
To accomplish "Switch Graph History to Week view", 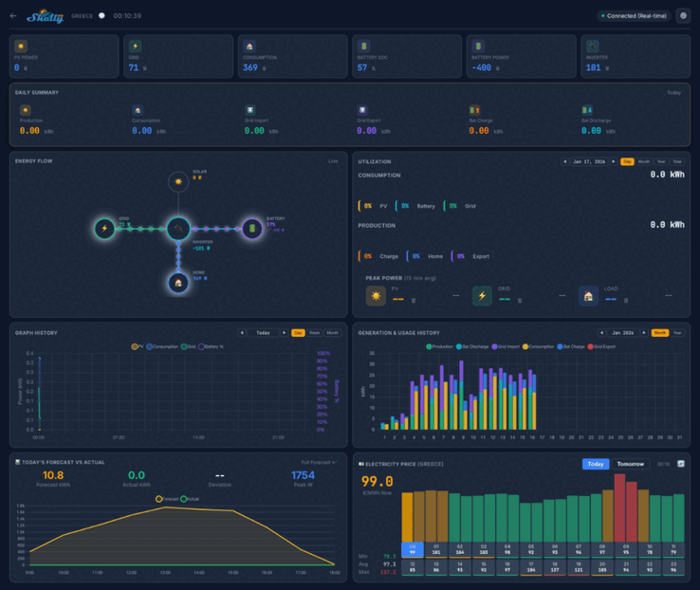I will coord(316,333).
